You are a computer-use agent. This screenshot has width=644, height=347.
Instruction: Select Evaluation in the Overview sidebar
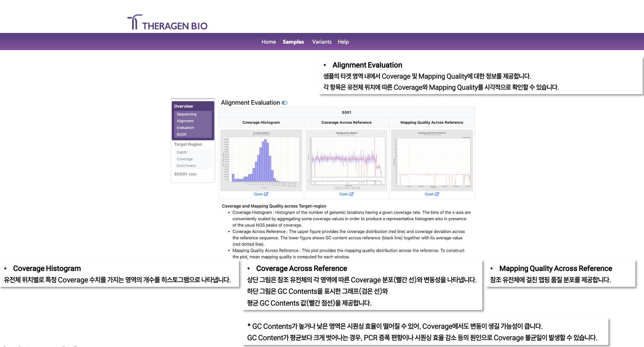(185, 128)
